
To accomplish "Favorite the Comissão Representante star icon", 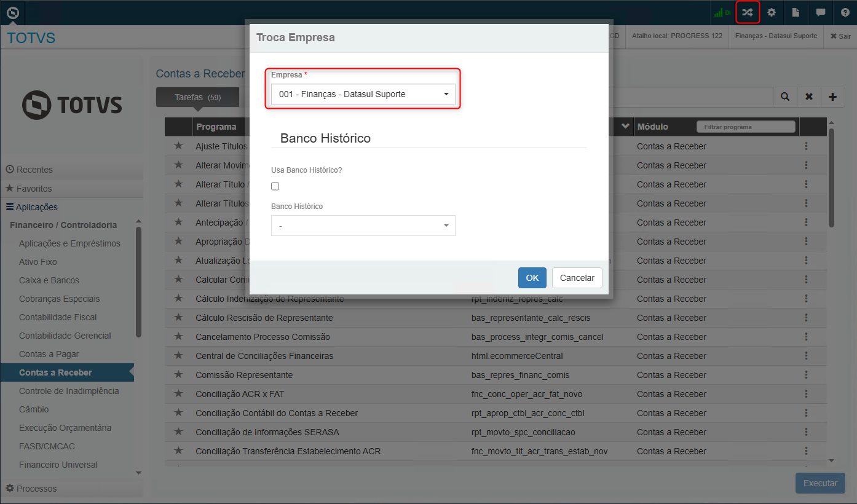I will (179, 374).
